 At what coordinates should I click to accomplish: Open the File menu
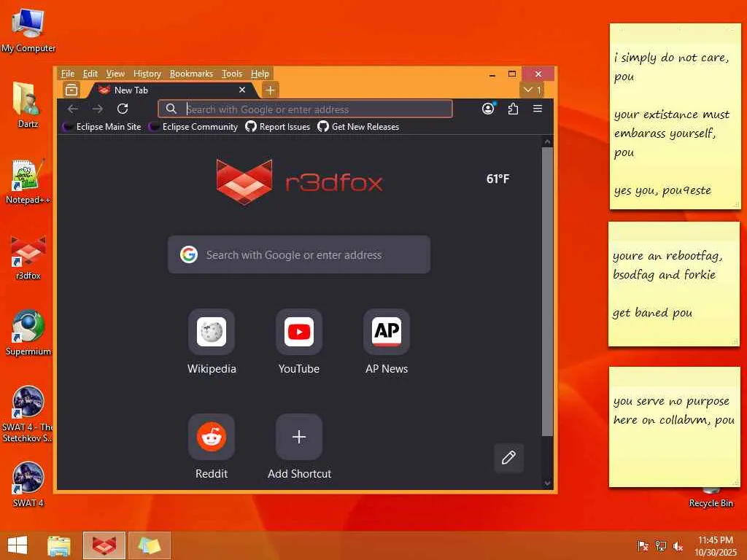[x=68, y=74]
